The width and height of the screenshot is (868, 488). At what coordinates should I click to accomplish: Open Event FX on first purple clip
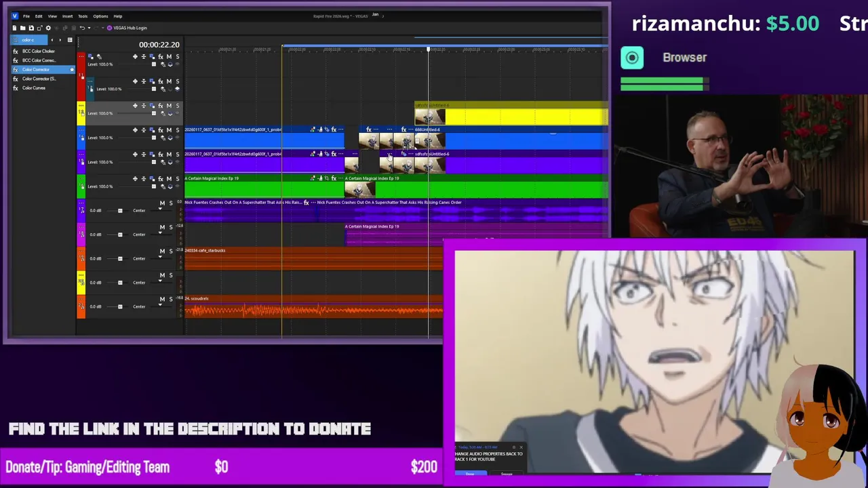pos(334,154)
